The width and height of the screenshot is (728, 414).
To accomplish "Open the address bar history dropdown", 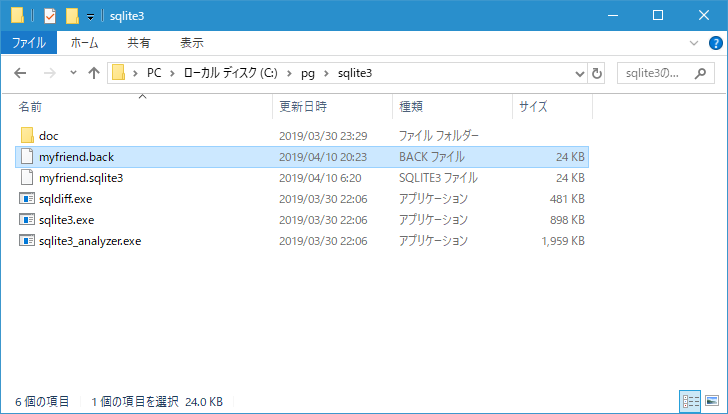I will point(579,73).
